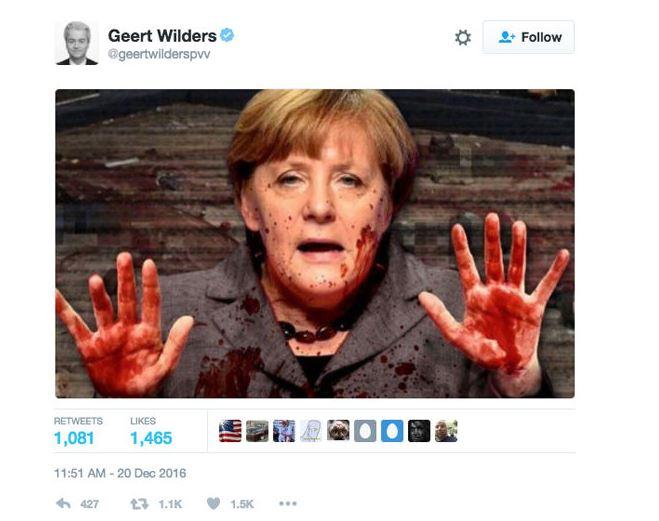
Task: Select the dark black avatar thumbnail
Action: tap(419, 431)
